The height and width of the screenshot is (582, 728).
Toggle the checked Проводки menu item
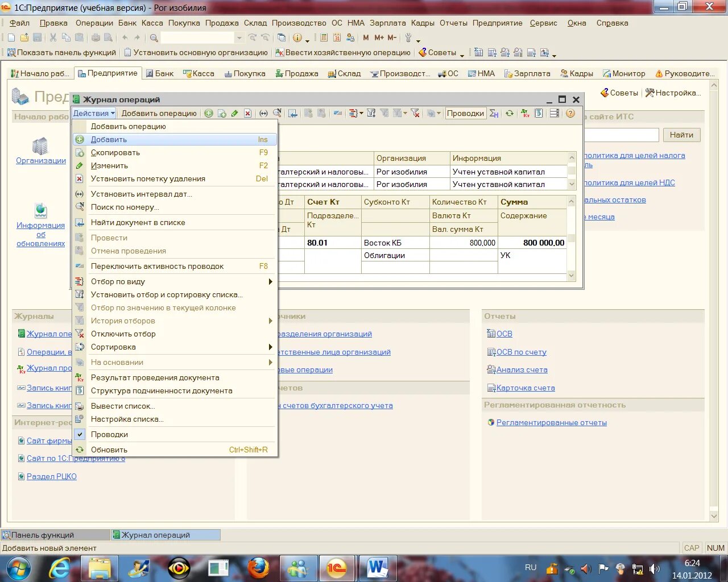[x=175, y=434]
